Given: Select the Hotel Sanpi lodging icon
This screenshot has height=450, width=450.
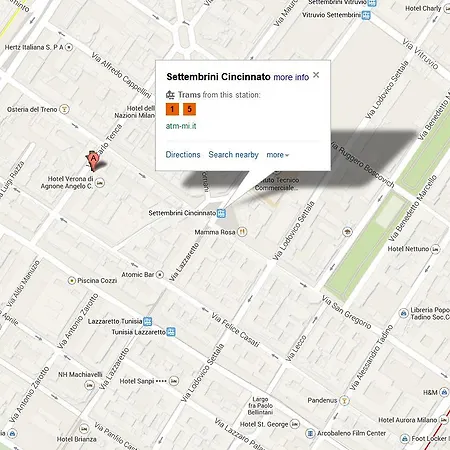Looking at the screenshot, I should pos(174,381).
